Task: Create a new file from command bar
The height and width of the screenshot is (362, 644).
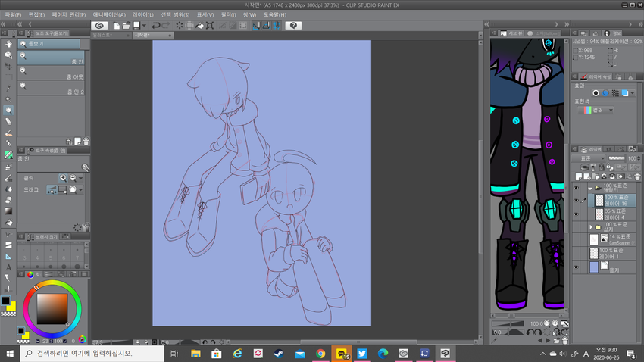Action: [x=117, y=26]
